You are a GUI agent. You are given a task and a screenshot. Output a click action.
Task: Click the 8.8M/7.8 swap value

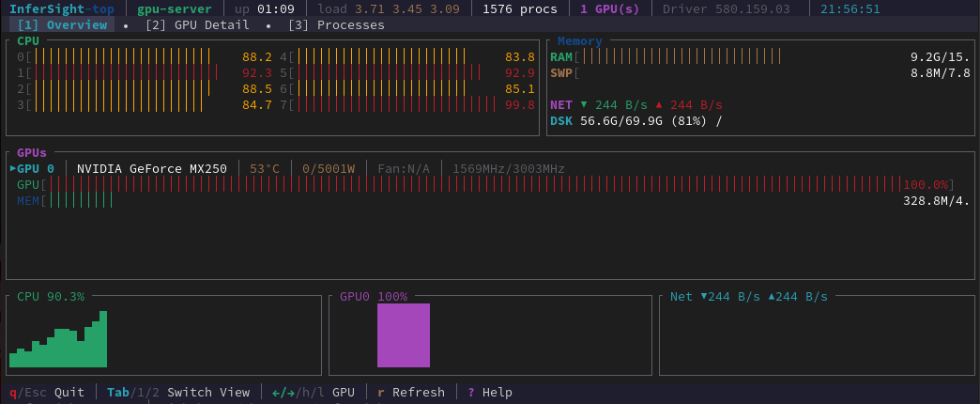tap(941, 73)
